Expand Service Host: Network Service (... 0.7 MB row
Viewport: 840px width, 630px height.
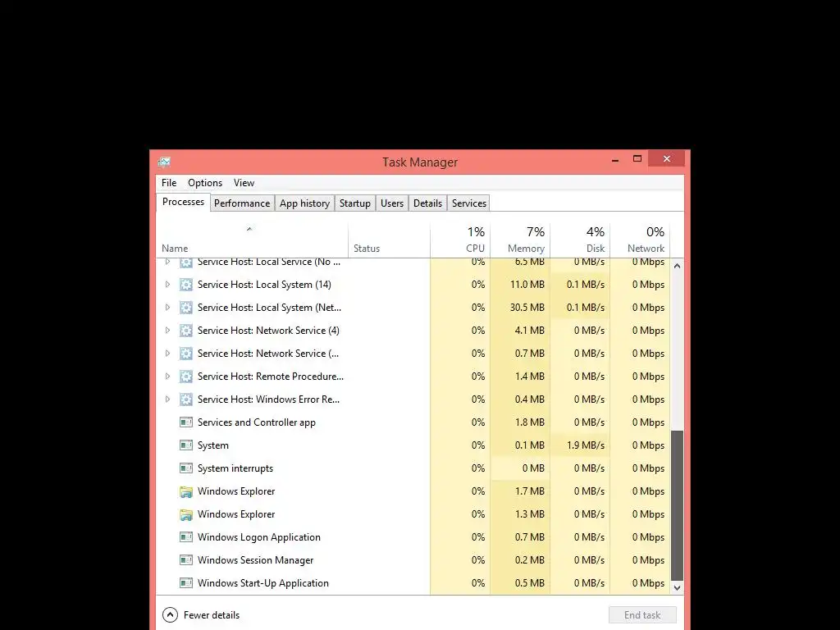pos(167,354)
